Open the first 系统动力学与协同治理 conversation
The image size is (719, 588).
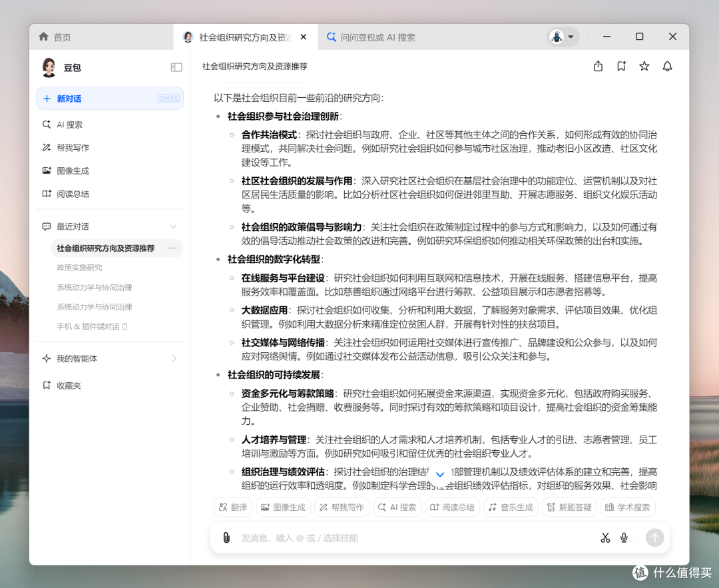click(x=94, y=287)
